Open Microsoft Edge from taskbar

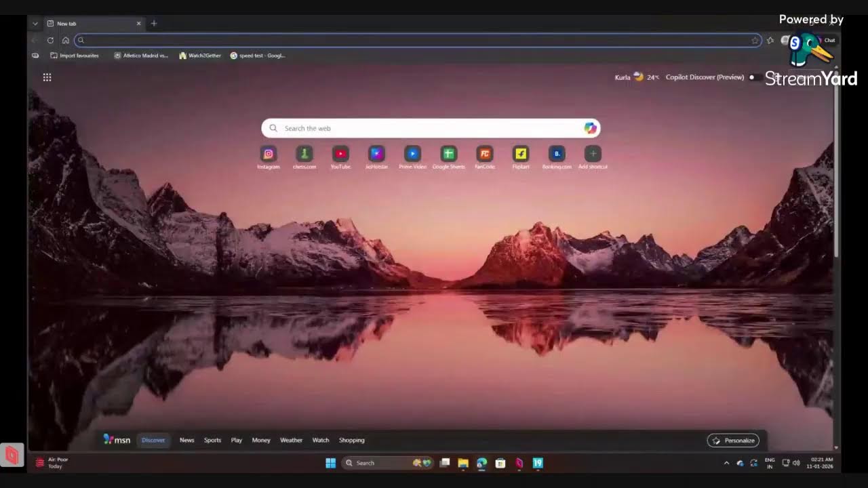point(481,463)
